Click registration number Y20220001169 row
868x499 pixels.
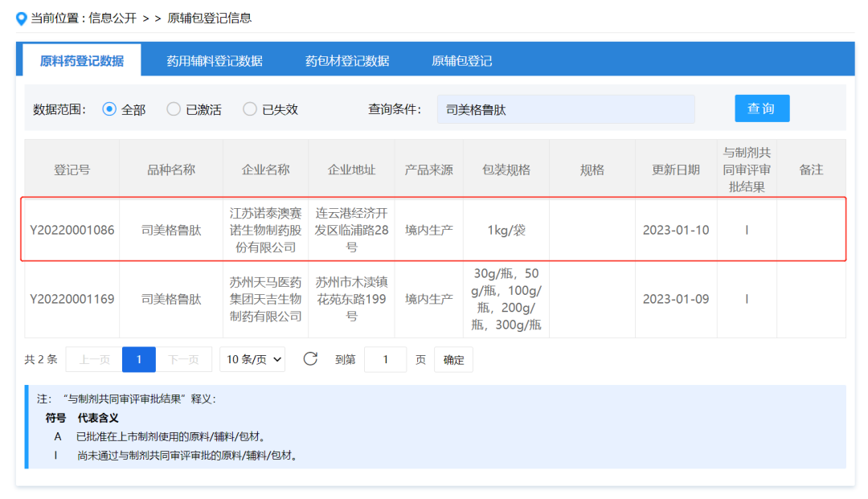(72, 299)
